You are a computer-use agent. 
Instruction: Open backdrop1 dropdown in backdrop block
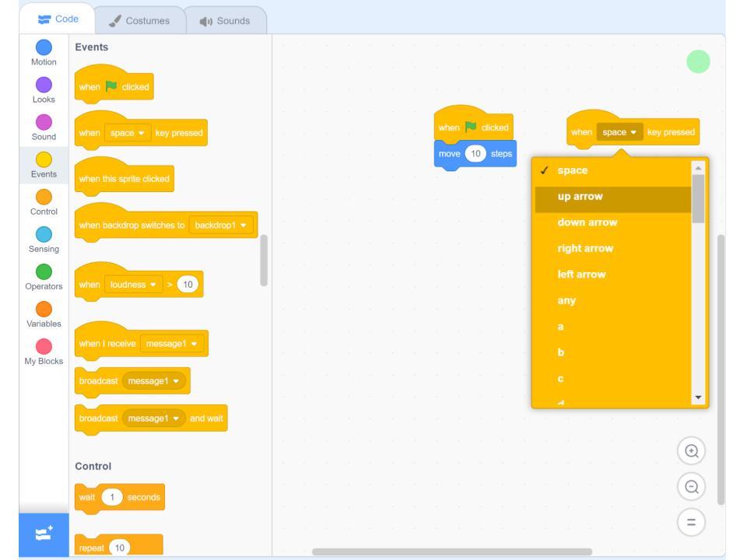point(220,226)
